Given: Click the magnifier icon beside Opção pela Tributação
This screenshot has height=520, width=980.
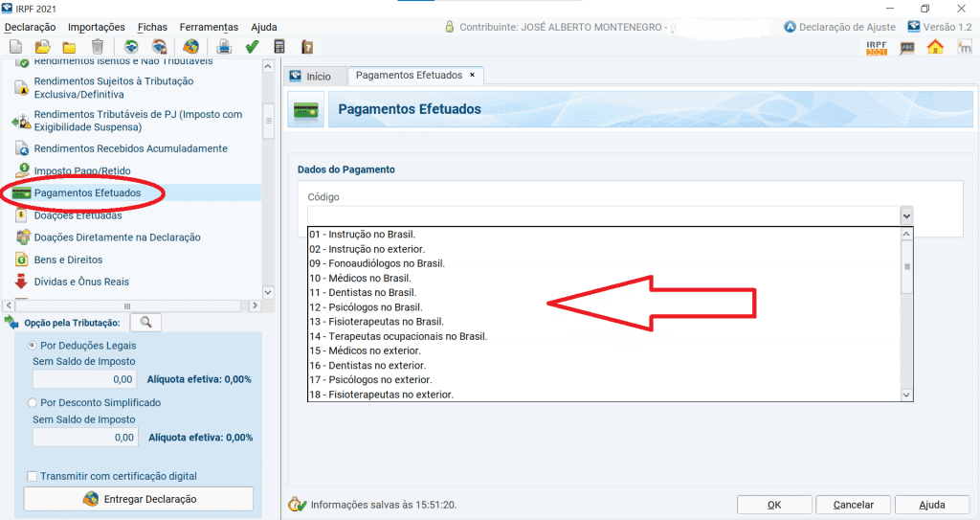Looking at the screenshot, I should tap(145, 323).
